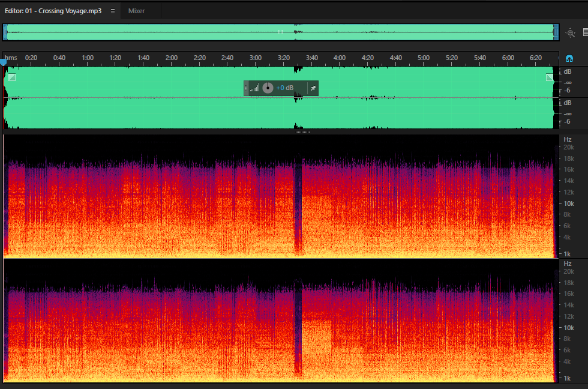Viewport: 588px width, 389px height.
Task: Click the fade out handle on the waveform
Action: coord(550,77)
